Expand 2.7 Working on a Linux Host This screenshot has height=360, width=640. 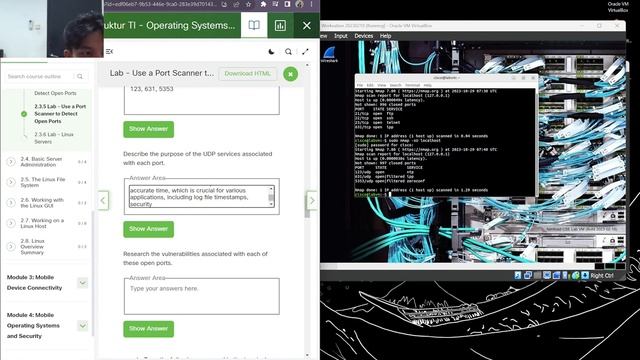(x=11, y=223)
